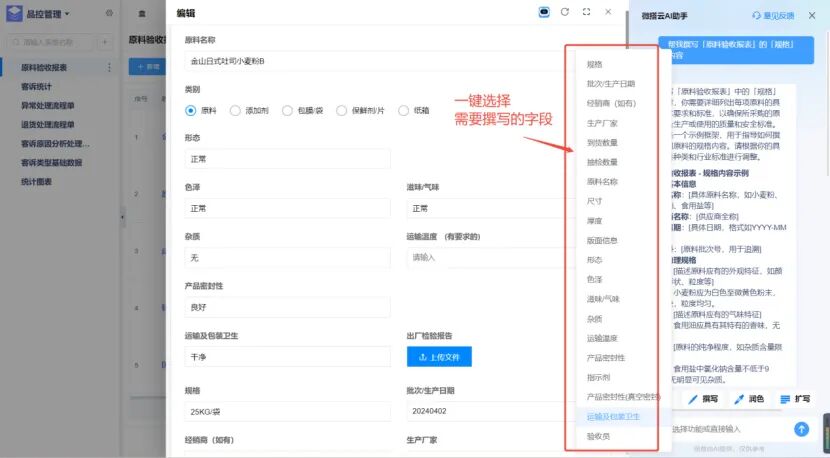This screenshot has width=830, height=458.
Task: Click the 撰写 pen action in the AI panel
Action: pos(703,399)
